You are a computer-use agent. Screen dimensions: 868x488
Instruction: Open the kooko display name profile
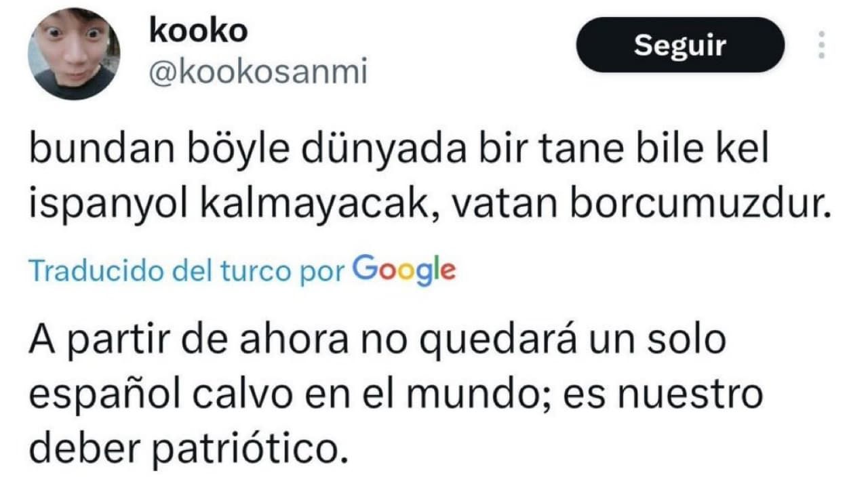coord(198,31)
